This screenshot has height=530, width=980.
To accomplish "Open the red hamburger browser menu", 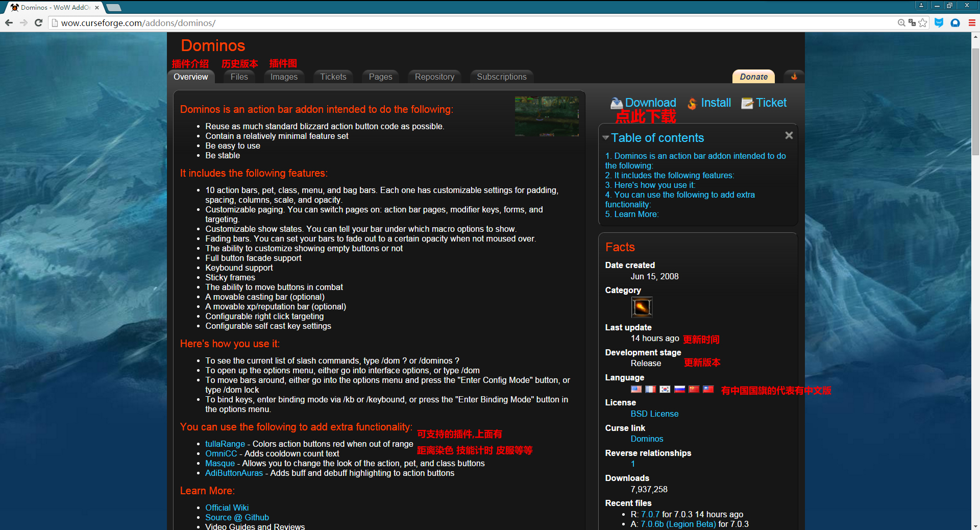I will click(972, 23).
